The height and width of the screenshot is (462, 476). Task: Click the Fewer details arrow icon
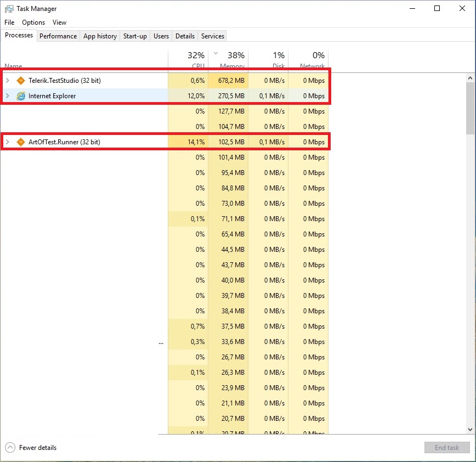coord(10,447)
